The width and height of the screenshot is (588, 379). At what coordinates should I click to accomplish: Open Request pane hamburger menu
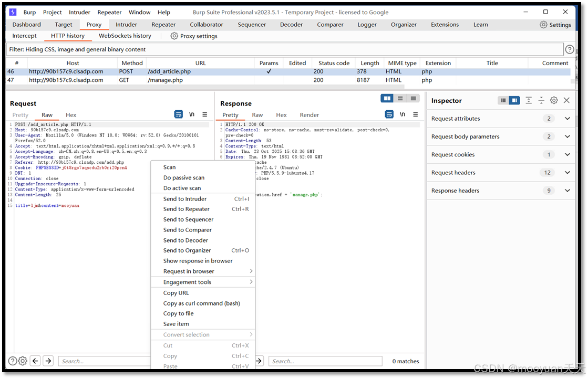[205, 114]
